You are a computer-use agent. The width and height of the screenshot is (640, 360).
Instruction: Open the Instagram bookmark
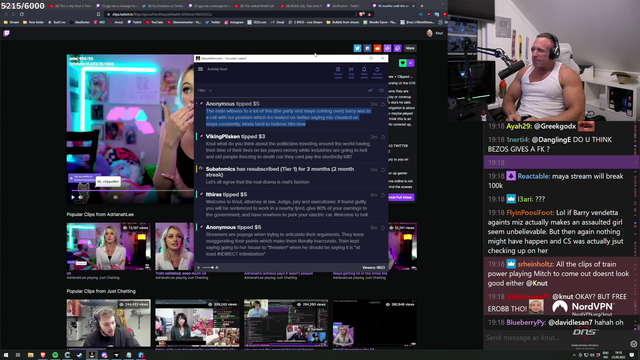[x=234, y=22]
